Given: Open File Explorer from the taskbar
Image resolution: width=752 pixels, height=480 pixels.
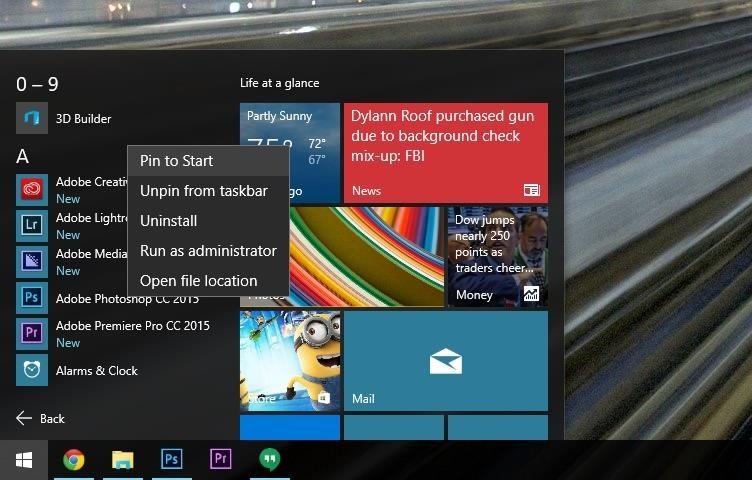Looking at the screenshot, I should [x=123, y=459].
